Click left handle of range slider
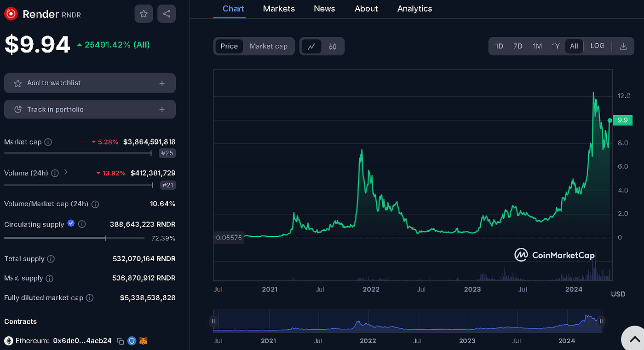 pyautogui.click(x=213, y=321)
